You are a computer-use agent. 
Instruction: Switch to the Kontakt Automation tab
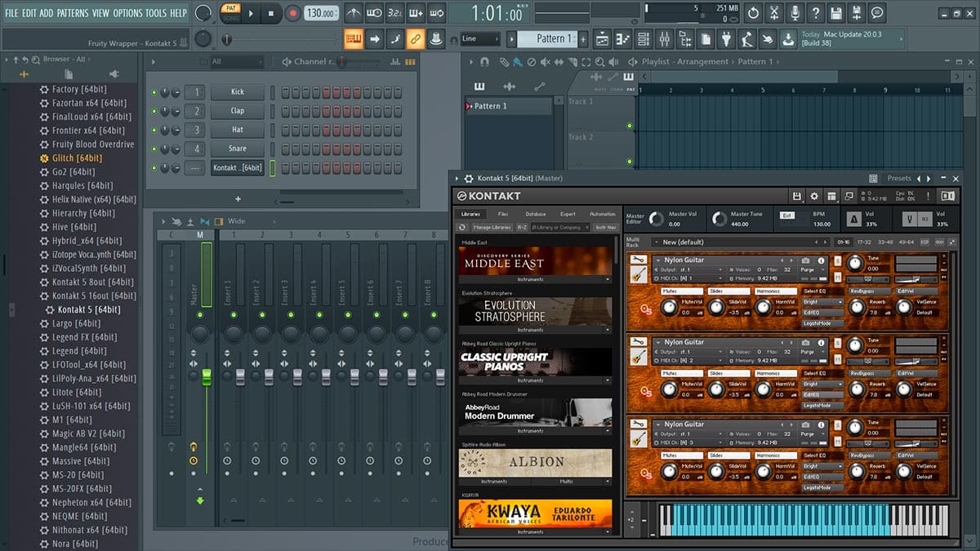pos(603,214)
